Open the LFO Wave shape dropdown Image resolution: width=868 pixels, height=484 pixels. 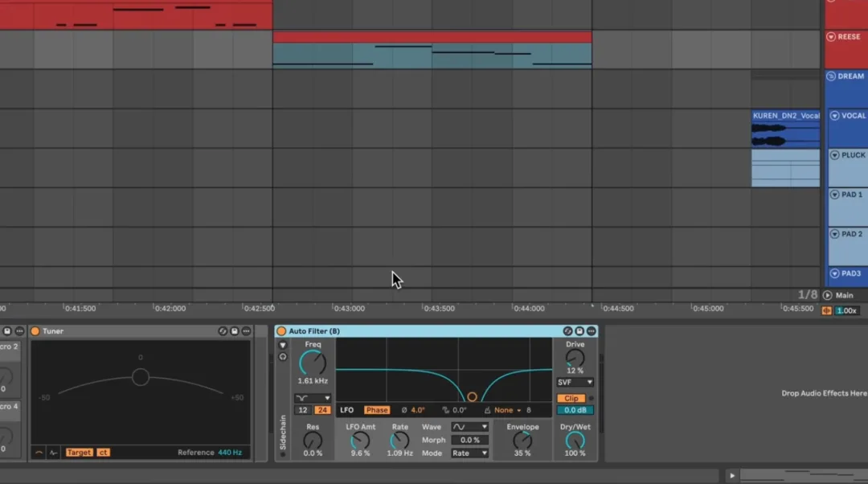(x=469, y=427)
